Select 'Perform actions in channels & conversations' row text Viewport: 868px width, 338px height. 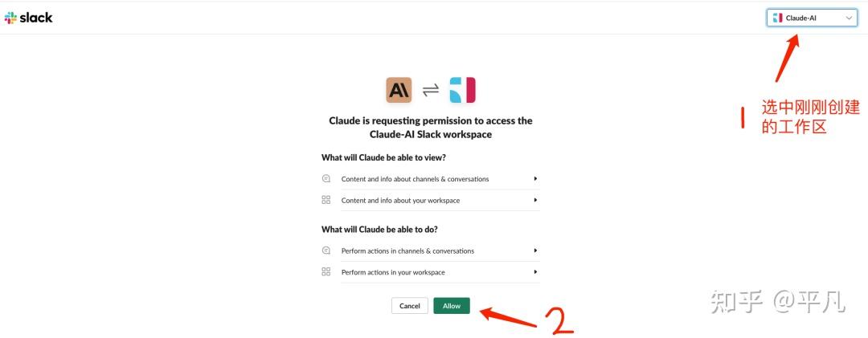coord(407,250)
